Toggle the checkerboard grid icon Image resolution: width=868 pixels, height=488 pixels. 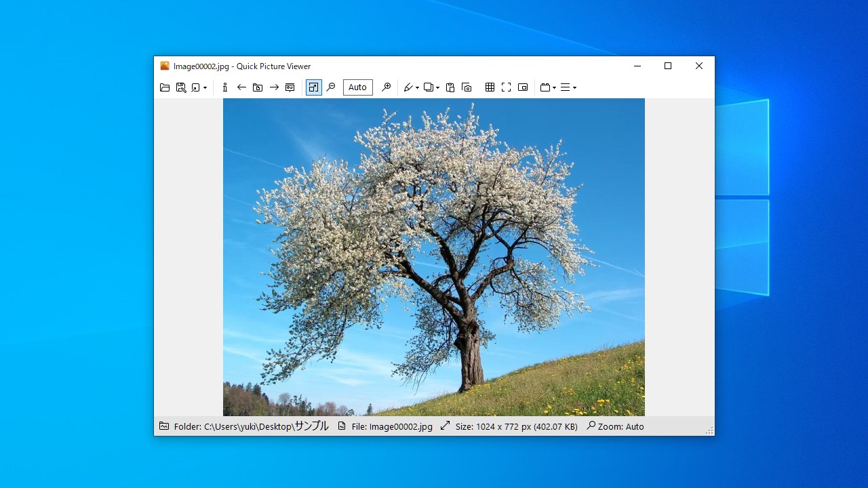[x=490, y=87]
